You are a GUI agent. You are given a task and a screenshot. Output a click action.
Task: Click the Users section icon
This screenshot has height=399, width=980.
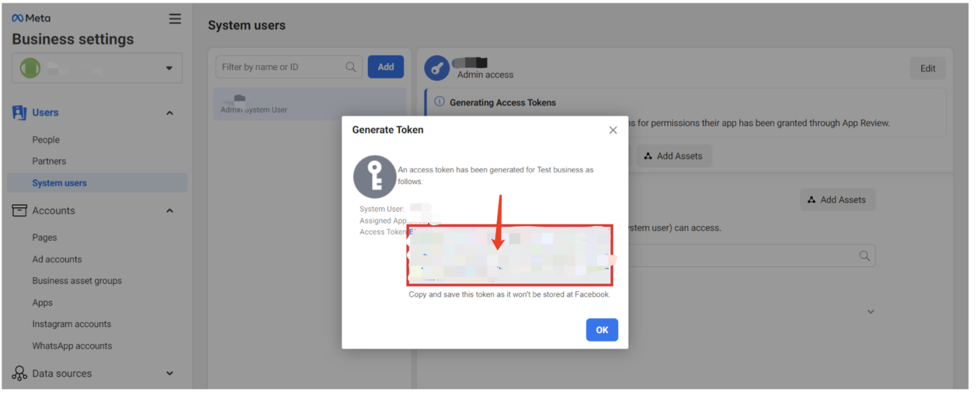19,112
